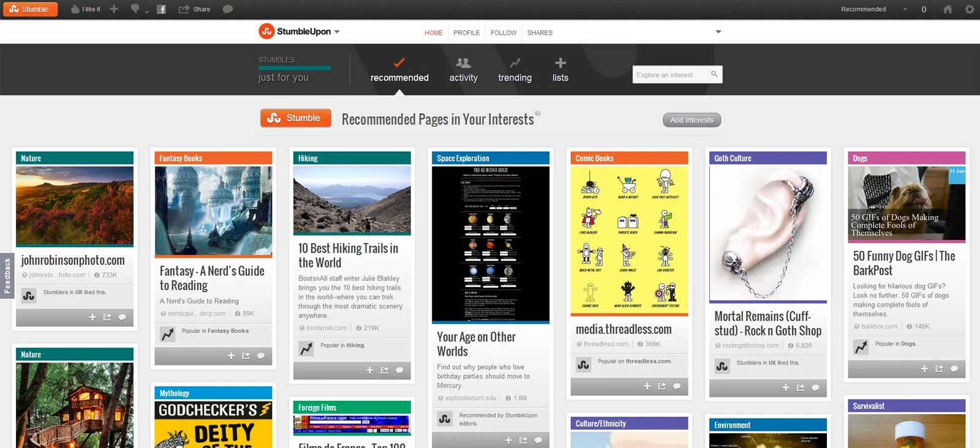Add the Dogs card to a list
The width and height of the screenshot is (980, 448).
tap(924, 368)
